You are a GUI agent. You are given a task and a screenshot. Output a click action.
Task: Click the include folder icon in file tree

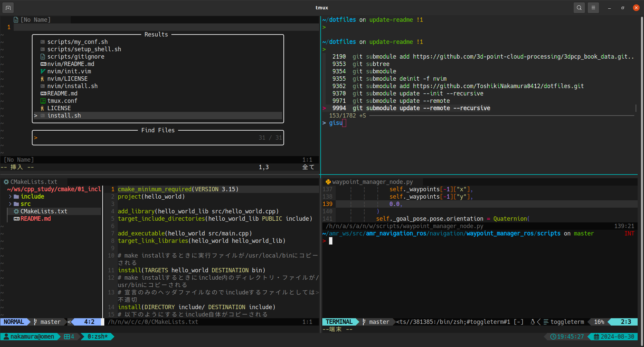[16, 197]
